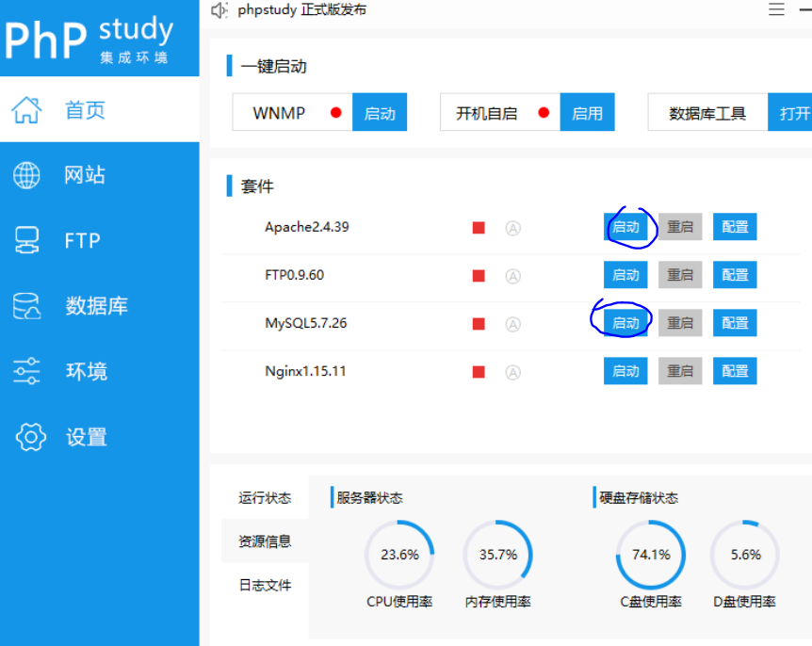This screenshot has height=646, width=812.
Task: Open the 运行状态 running status tab
Action: pos(264,497)
